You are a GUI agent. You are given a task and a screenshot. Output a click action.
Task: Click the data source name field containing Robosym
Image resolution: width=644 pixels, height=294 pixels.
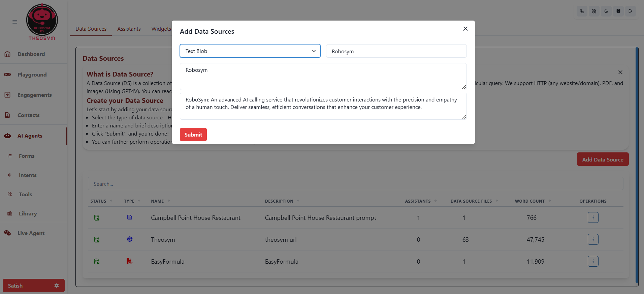pyautogui.click(x=396, y=51)
